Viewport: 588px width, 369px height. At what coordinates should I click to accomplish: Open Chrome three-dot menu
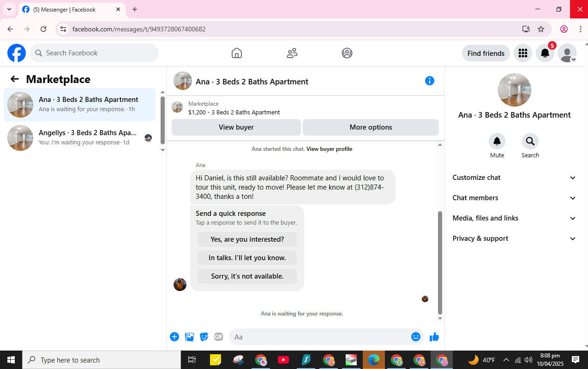[581, 29]
